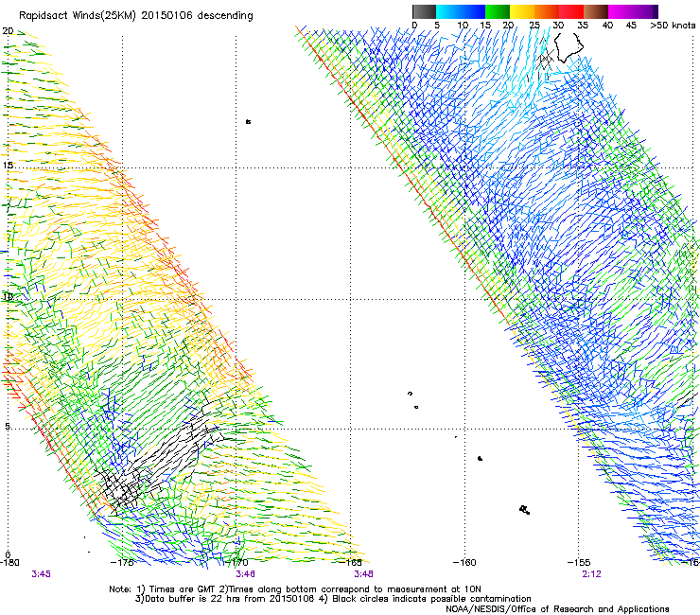Click the small island marker near 17N -170
Viewport: 700px width, 615px height.
[x=248, y=121]
